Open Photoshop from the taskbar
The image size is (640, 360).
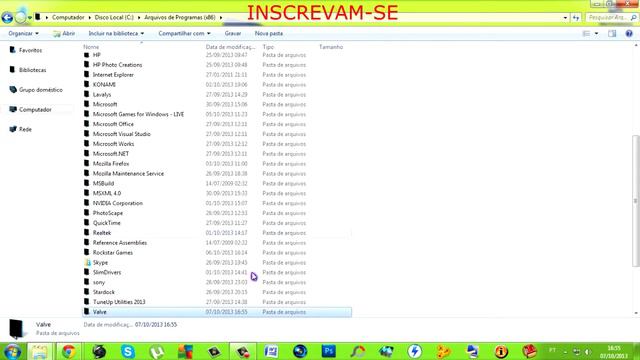point(329,351)
